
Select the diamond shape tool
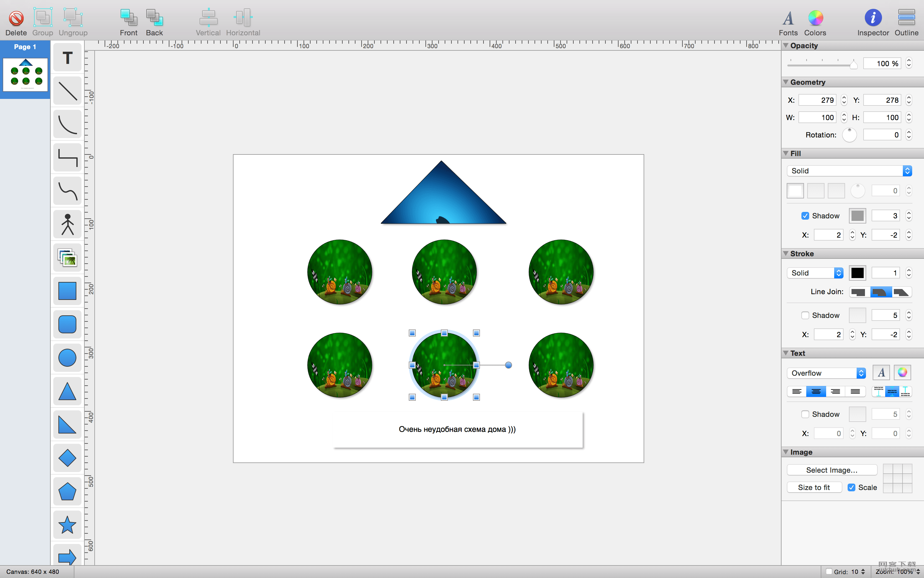click(x=67, y=458)
